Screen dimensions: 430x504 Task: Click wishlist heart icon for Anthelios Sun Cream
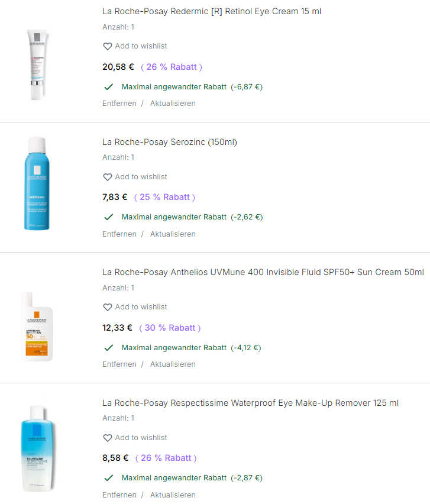pos(108,307)
